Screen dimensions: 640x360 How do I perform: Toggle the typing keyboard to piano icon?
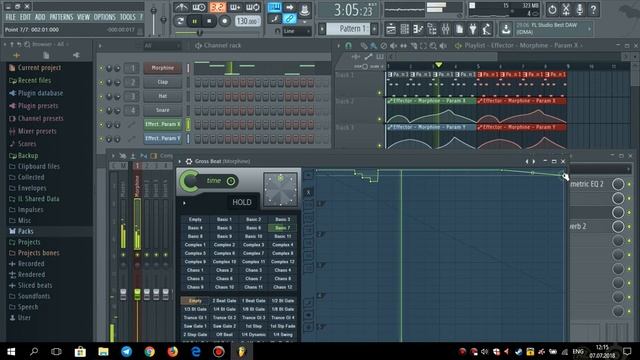tap(275, 7)
